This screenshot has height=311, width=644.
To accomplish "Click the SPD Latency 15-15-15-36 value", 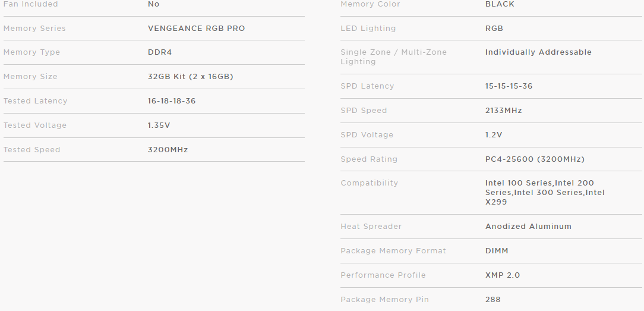I will [509, 86].
